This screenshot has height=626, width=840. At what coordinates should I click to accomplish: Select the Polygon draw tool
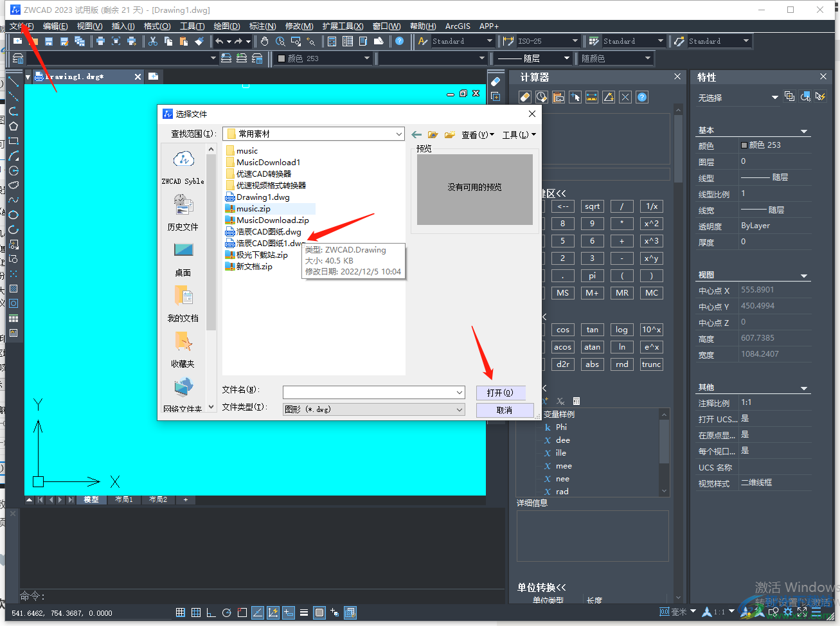13,126
